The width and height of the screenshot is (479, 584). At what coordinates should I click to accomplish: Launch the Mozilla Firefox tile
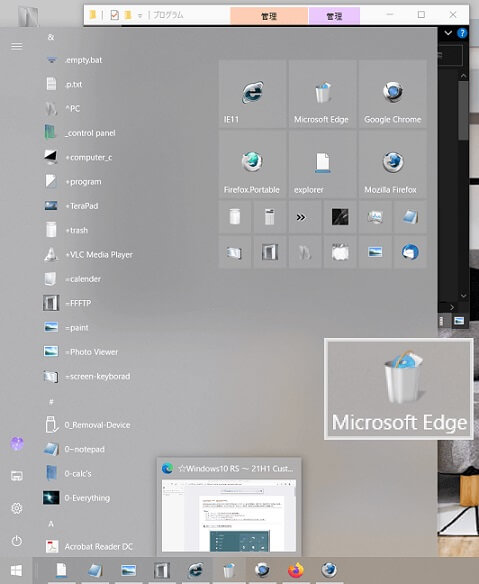point(393,164)
